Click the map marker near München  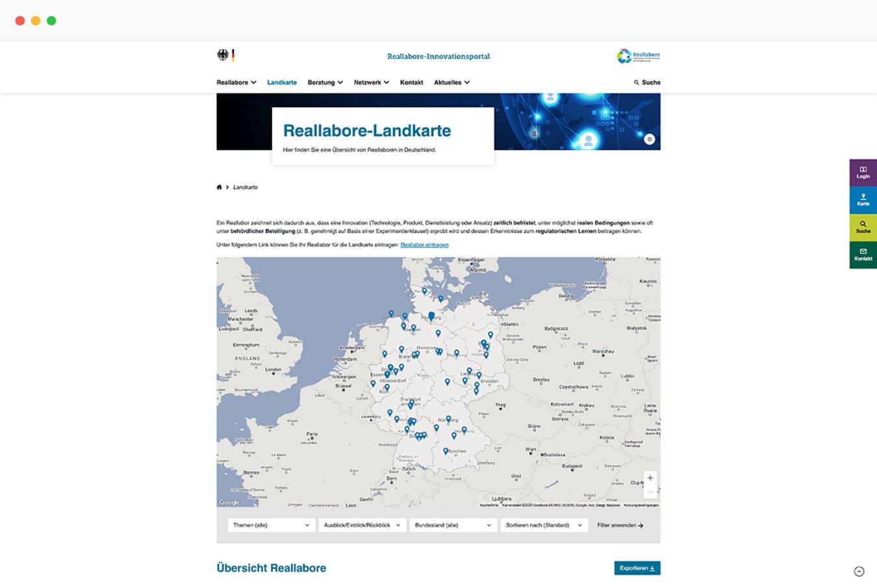coord(446,450)
